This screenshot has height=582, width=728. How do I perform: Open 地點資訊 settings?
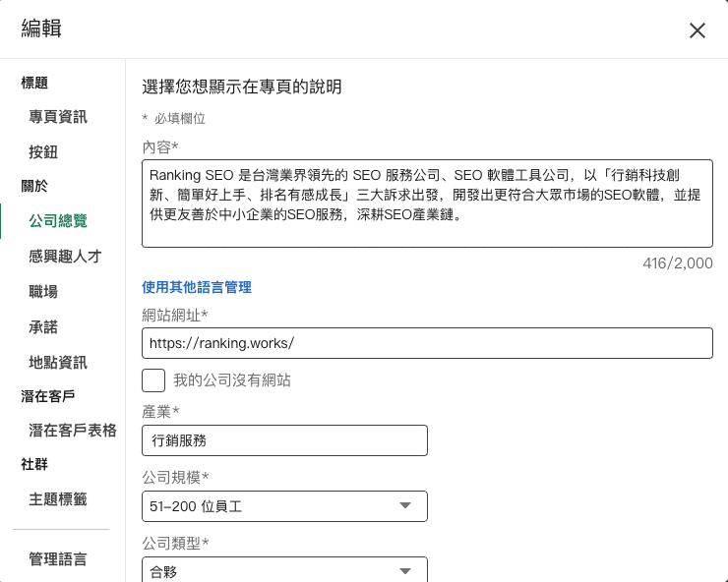[x=58, y=363]
